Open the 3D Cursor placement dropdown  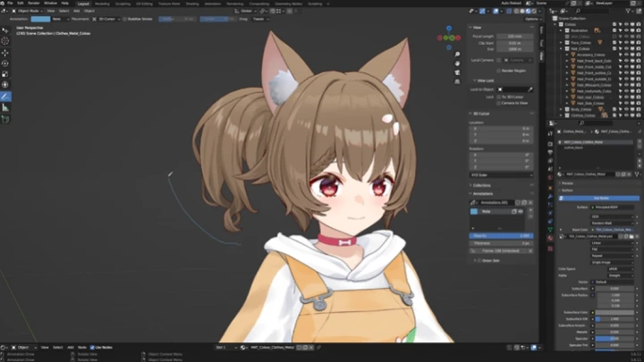click(106, 19)
